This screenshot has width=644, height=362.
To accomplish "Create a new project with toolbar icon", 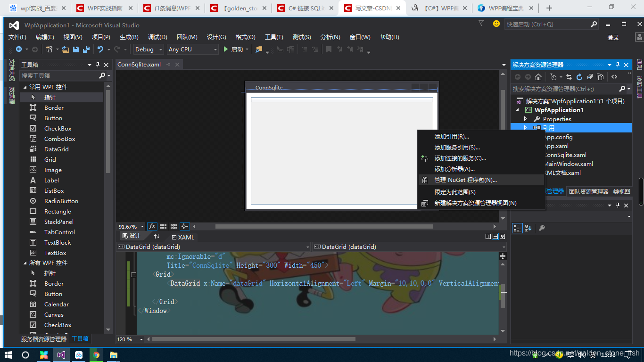I will point(49,49).
